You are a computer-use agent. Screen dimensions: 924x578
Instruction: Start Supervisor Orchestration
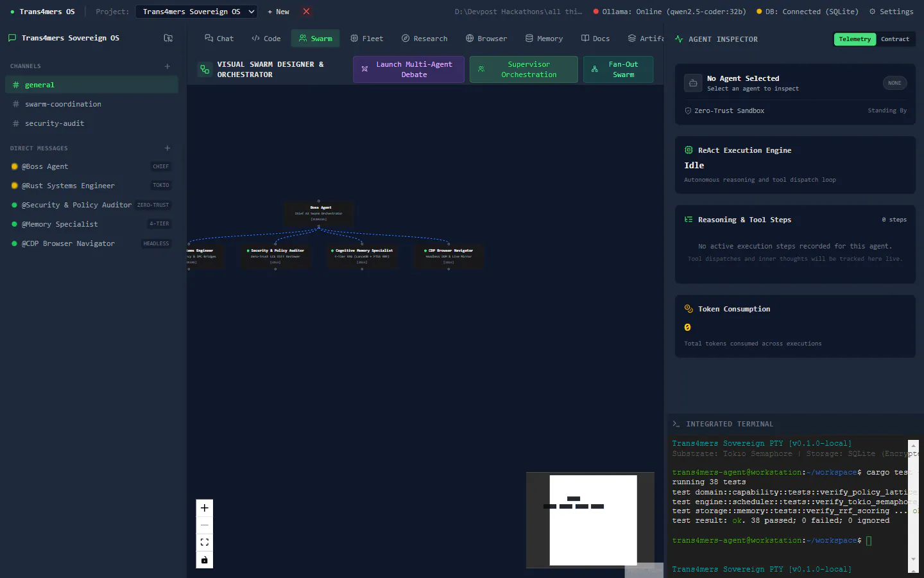click(524, 69)
